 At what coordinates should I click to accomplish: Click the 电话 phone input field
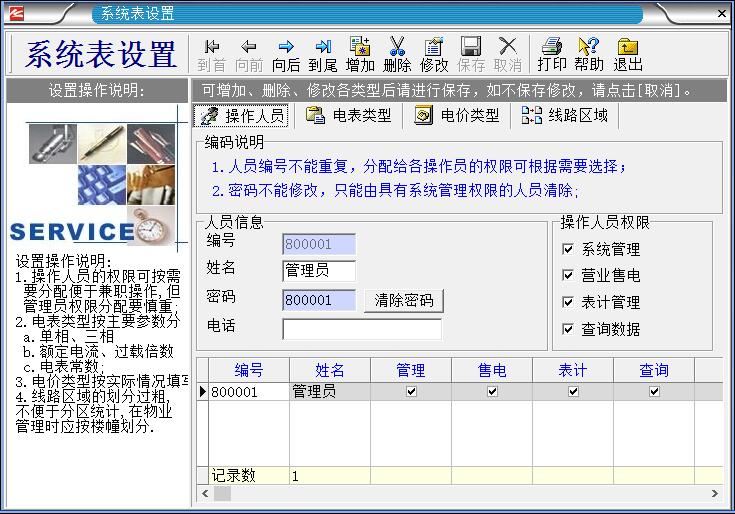361,329
